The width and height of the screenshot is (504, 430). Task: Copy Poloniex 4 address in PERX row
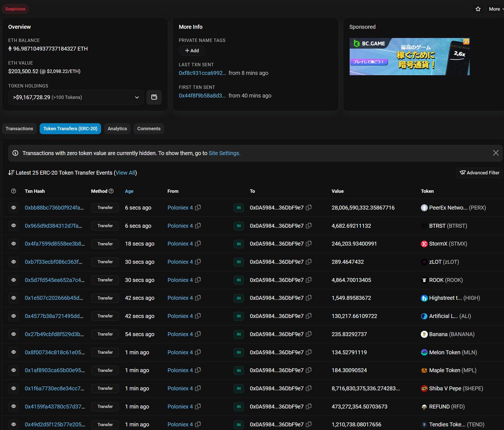pyautogui.click(x=198, y=208)
